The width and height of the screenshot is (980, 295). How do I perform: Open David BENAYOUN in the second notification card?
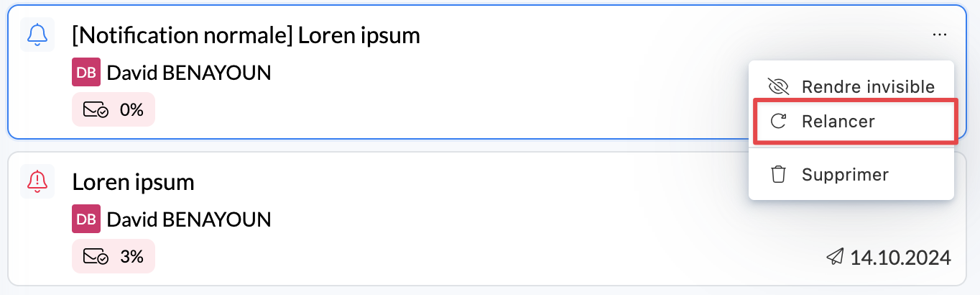coord(189,219)
